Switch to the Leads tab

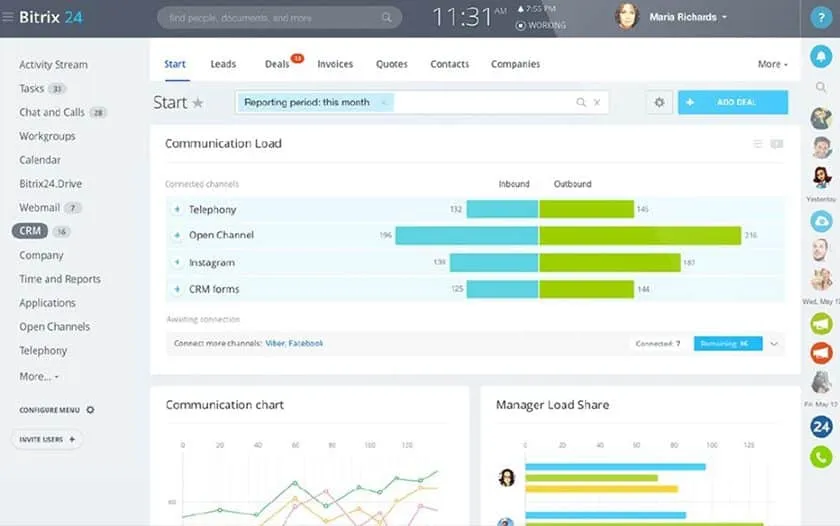click(223, 64)
